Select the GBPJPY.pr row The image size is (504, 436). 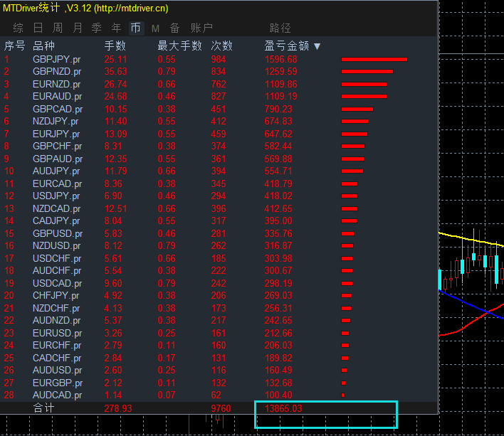[x=219, y=60]
